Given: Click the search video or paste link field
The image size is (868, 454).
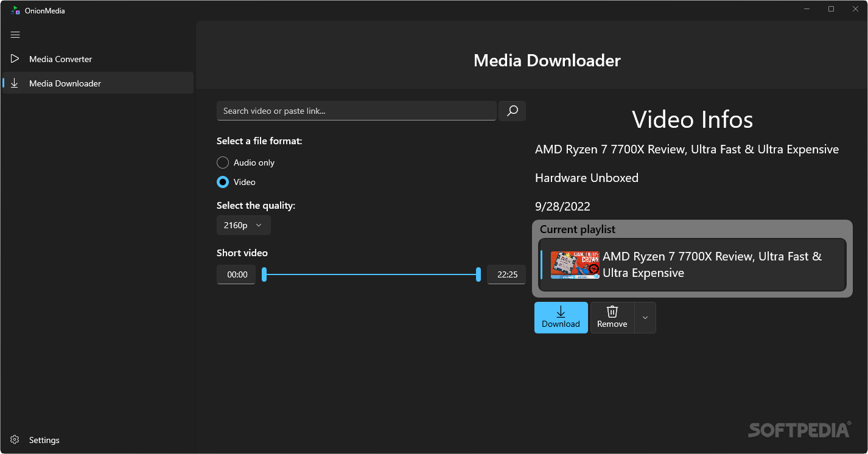Looking at the screenshot, I should point(357,111).
